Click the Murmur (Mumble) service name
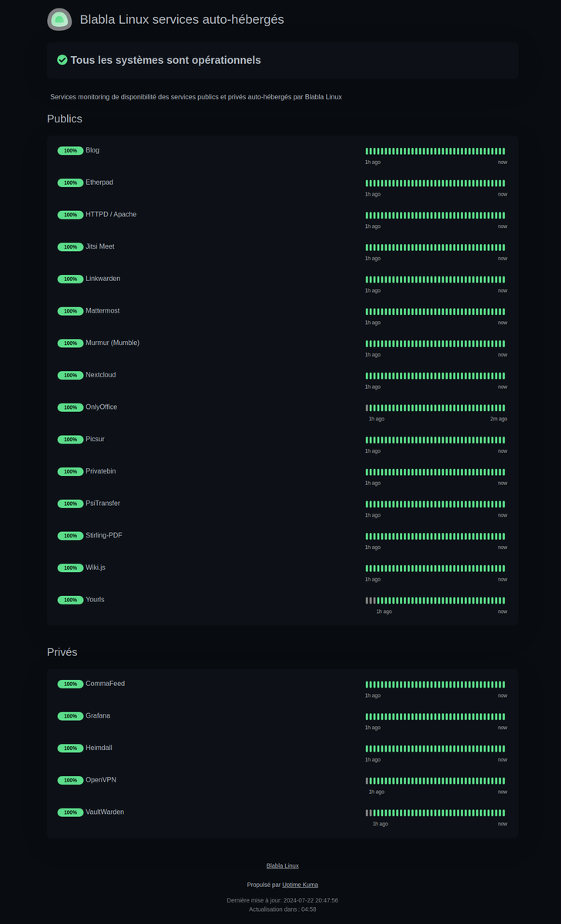This screenshot has height=924, width=561. (x=113, y=343)
